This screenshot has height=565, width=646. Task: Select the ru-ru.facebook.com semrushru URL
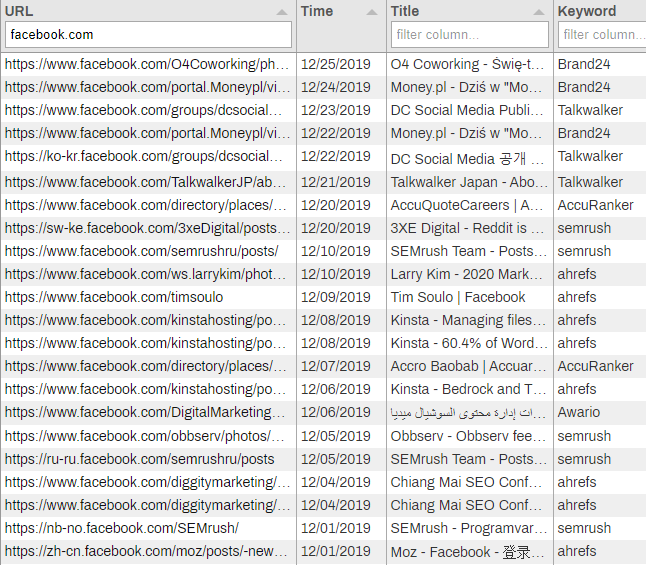[x=139, y=459]
